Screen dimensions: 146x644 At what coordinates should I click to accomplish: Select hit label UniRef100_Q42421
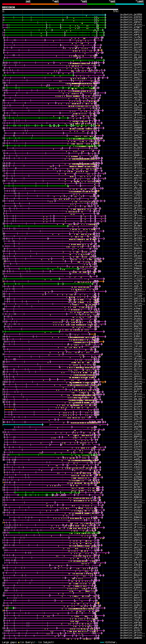click(x=131, y=537)
